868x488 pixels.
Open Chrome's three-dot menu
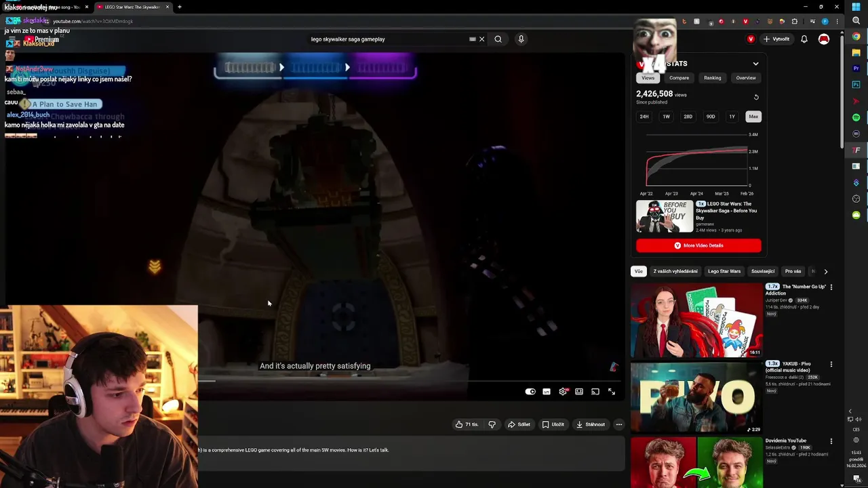pyautogui.click(x=836, y=22)
